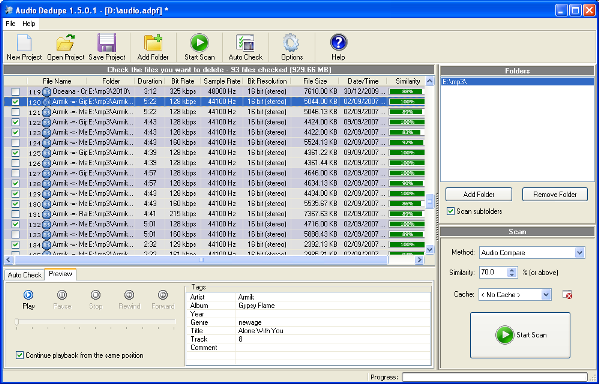Click inside the Similarity value field

coord(493,272)
